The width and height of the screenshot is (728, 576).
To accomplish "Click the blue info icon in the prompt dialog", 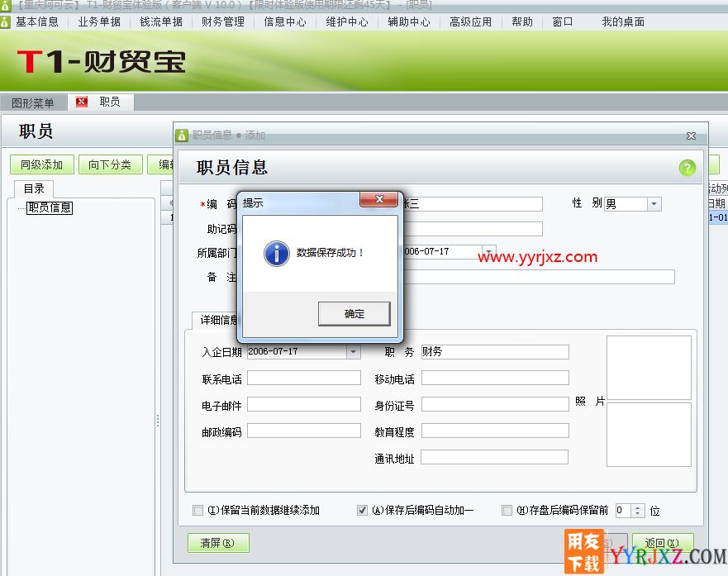I will [277, 254].
